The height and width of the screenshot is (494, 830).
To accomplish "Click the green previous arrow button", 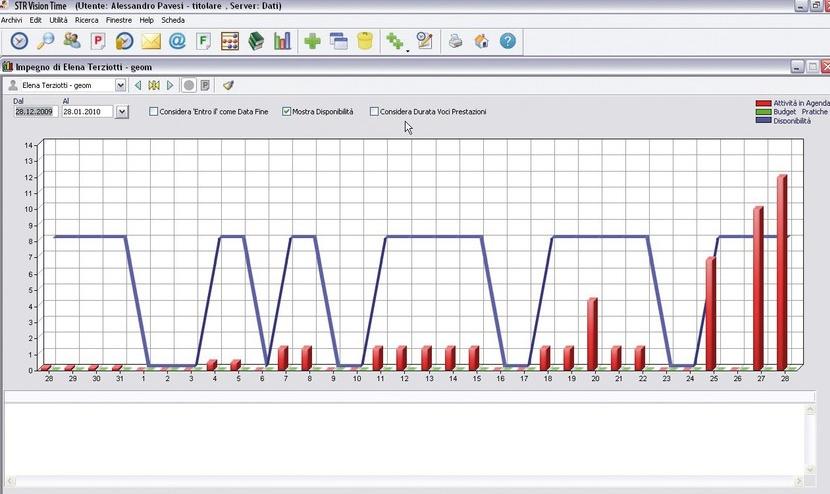I will 138,86.
